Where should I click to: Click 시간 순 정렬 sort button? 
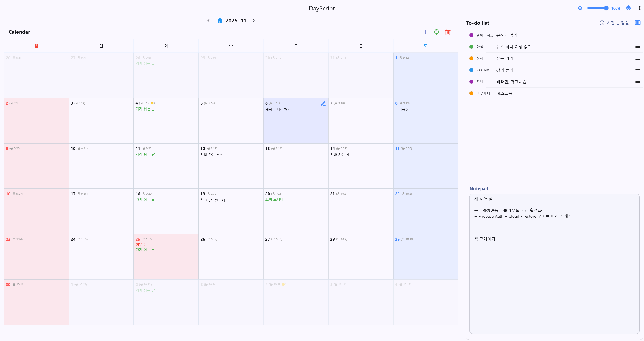pyautogui.click(x=614, y=23)
